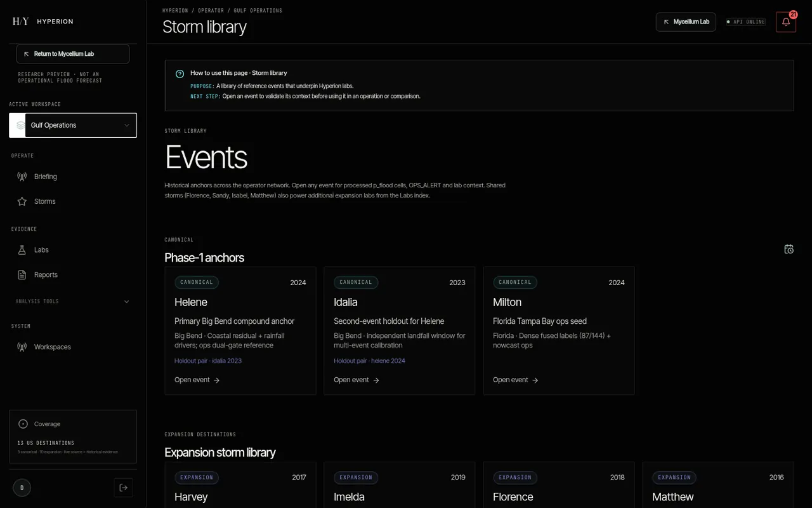Click the Labs flask icon

[x=22, y=250]
